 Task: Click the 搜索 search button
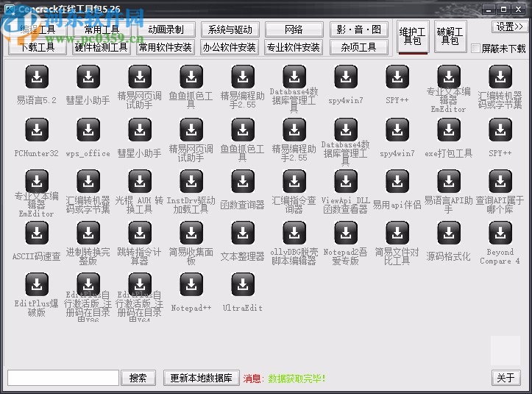coord(138,378)
